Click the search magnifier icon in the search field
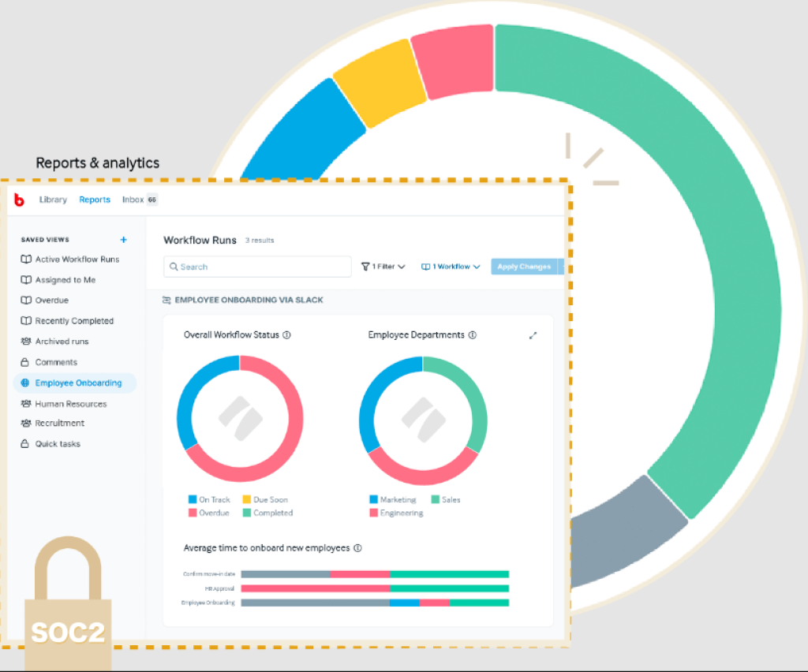This screenshot has width=808, height=672. (x=174, y=267)
